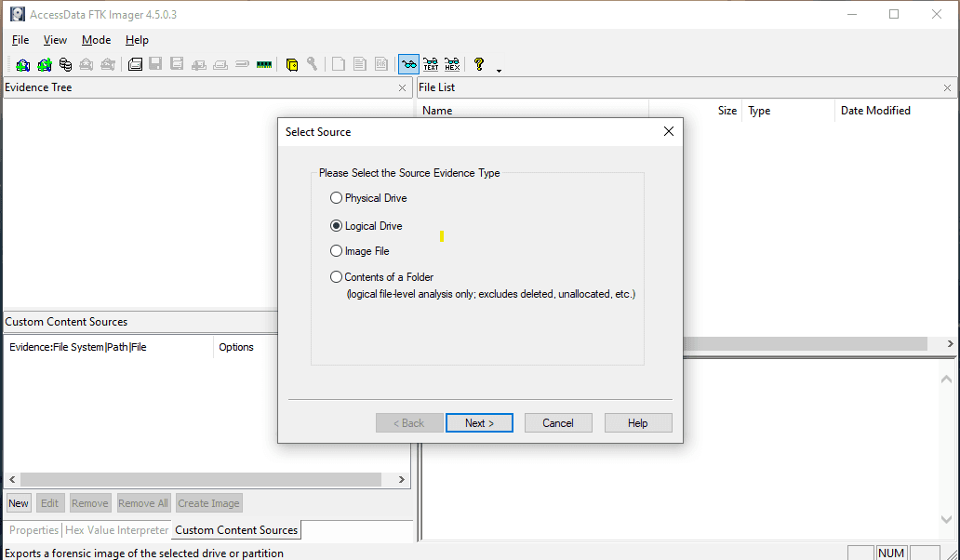Click viewer pane scroll up arrow
960x560 pixels.
coord(947,380)
